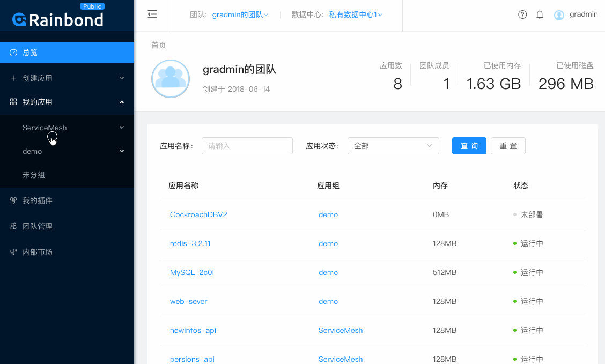
Task: Expand the ServiceMesh application group
Action: pos(44,128)
